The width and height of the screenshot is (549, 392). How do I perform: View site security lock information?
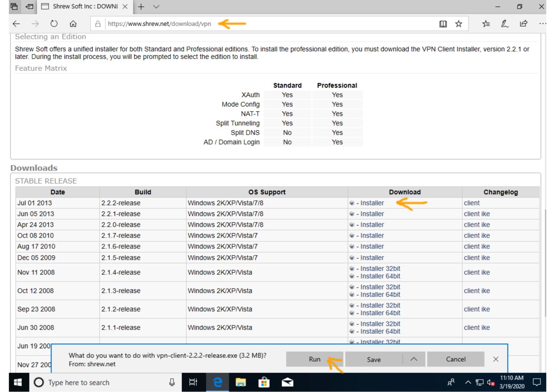98,24
